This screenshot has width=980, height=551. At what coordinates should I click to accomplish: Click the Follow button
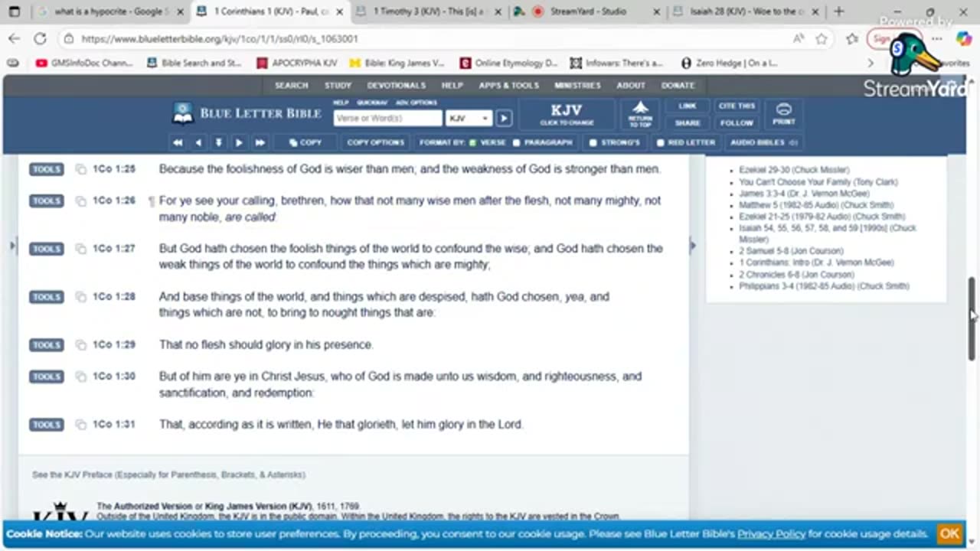coord(737,122)
